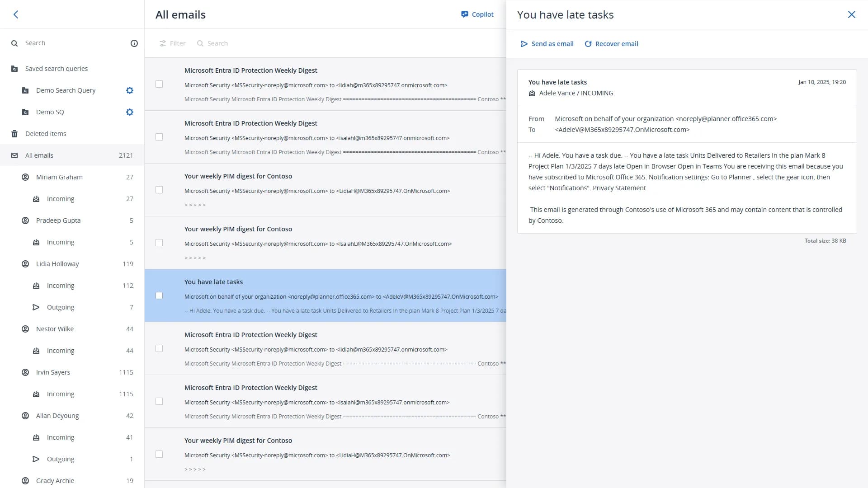Open Demo Search Query gear settings
The height and width of the screenshot is (488, 868).
point(130,90)
